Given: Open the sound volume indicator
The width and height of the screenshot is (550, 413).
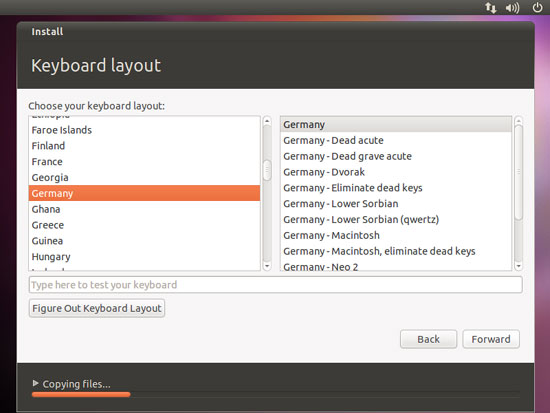Looking at the screenshot, I should click(512, 8).
